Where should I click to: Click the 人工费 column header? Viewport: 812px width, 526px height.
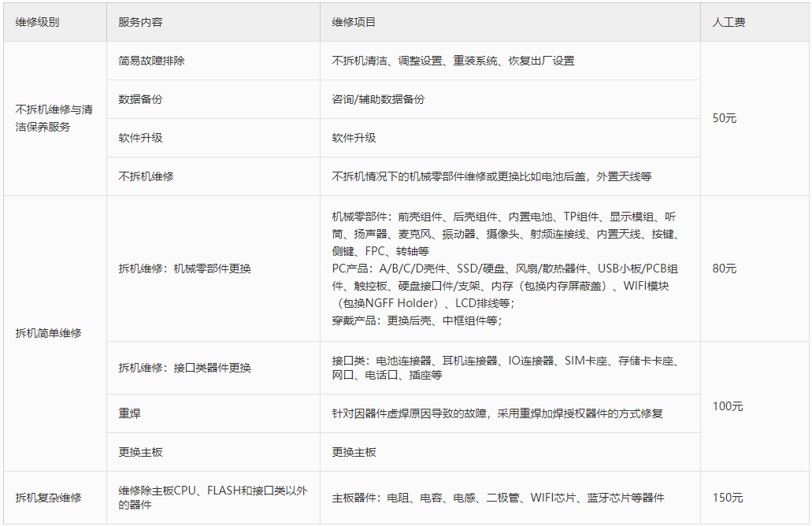click(x=732, y=22)
